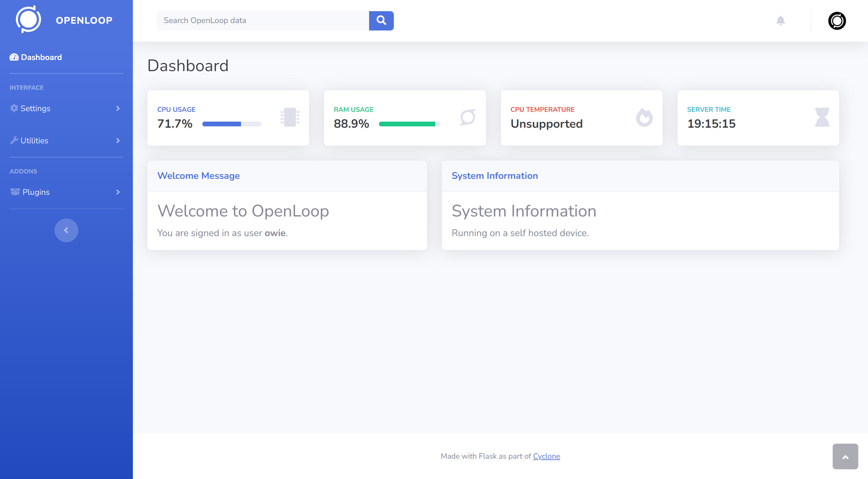Click the CPU temperature flame icon

point(644,117)
